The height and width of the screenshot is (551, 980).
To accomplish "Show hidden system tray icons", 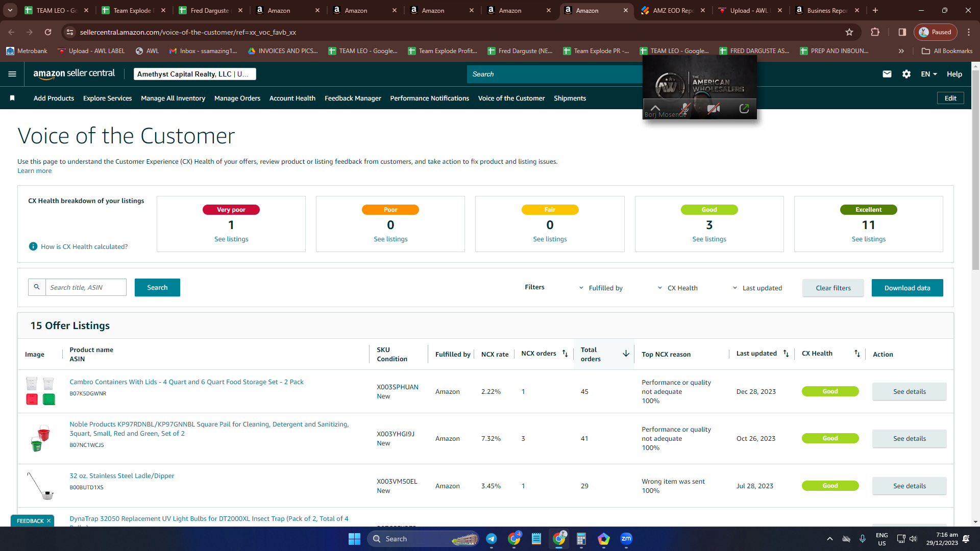I will [x=830, y=539].
